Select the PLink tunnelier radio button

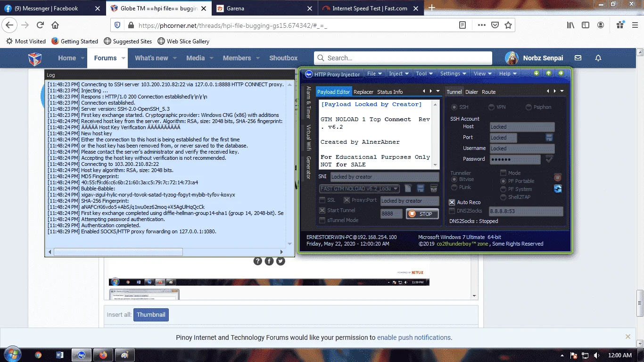pos(454,187)
